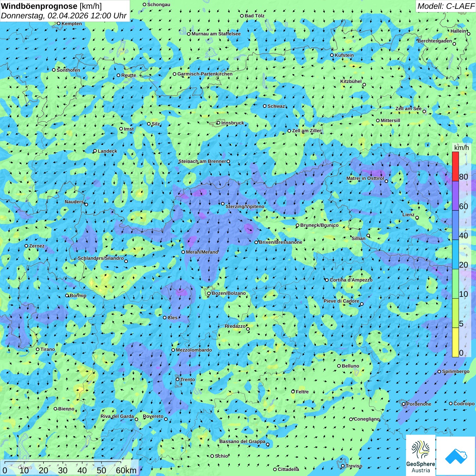Click the blue cloud arrow logo
This screenshot has height=476, width=476.
(456, 456)
